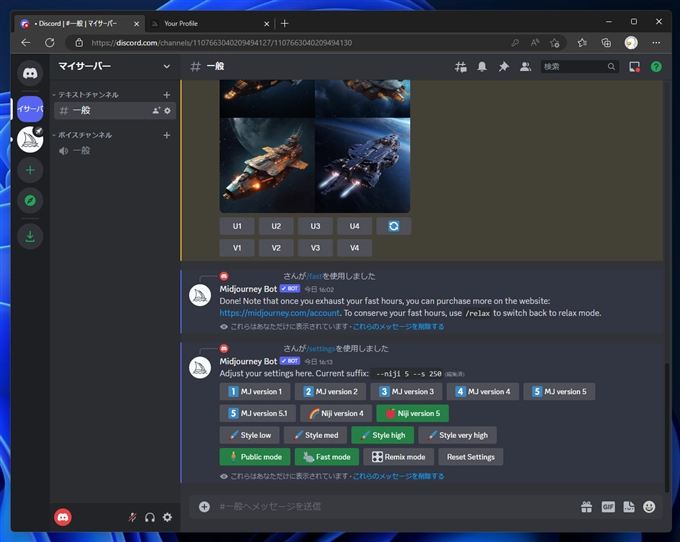Click the browser profile avatar

631,42
